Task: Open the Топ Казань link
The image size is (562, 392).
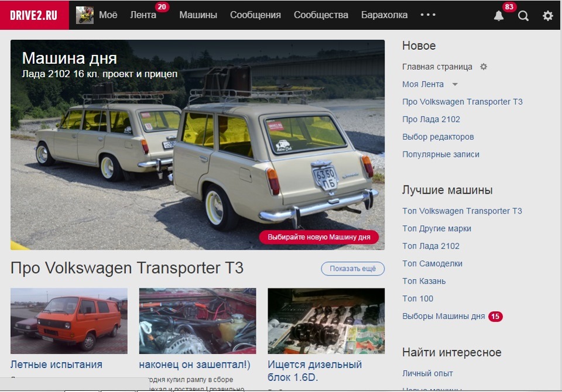Action: (424, 281)
